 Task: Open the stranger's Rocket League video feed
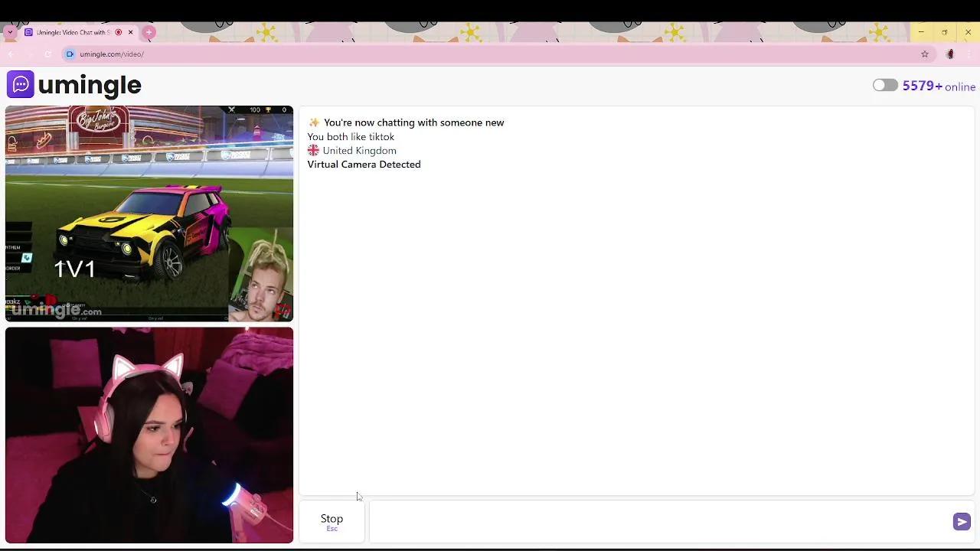coord(149,214)
